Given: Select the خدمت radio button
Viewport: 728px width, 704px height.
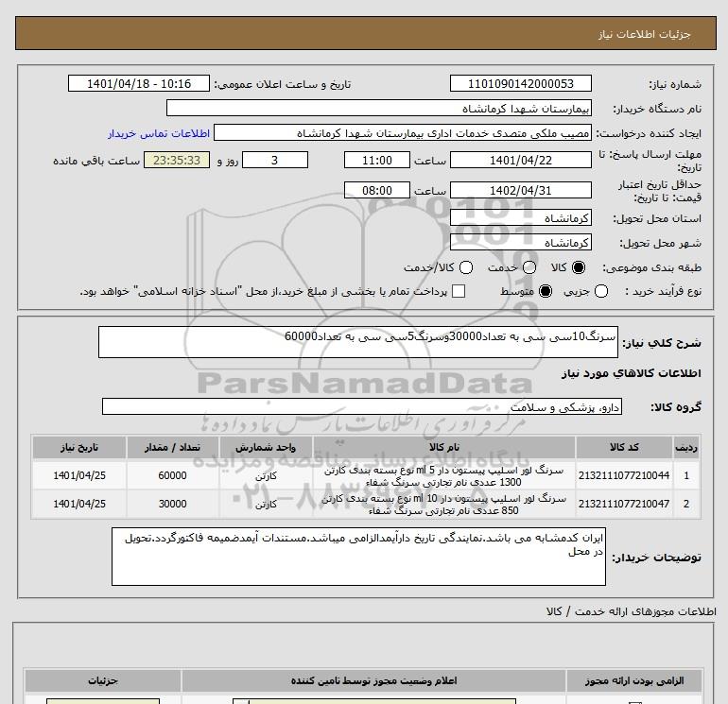Looking at the screenshot, I should click(x=529, y=267).
